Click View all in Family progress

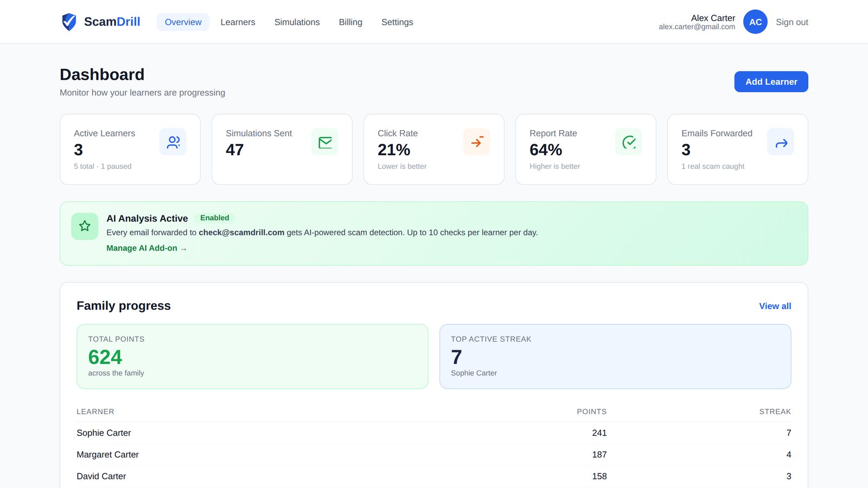[x=775, y=306]
